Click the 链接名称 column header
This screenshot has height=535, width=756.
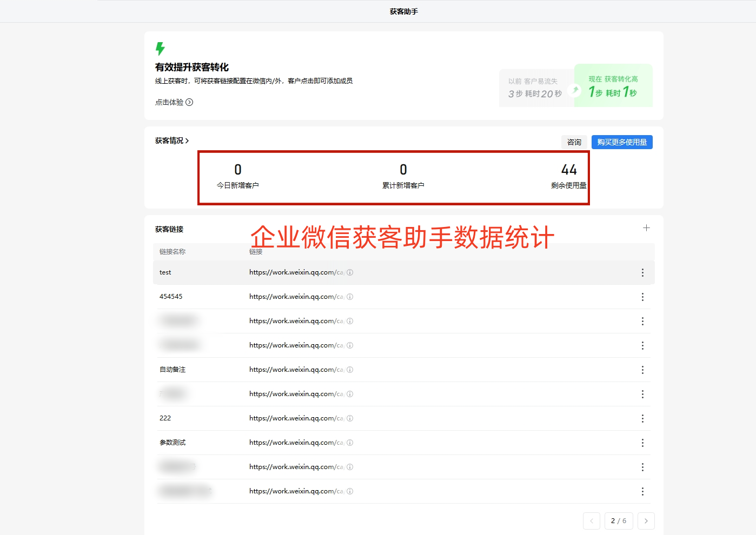point(173,252)
